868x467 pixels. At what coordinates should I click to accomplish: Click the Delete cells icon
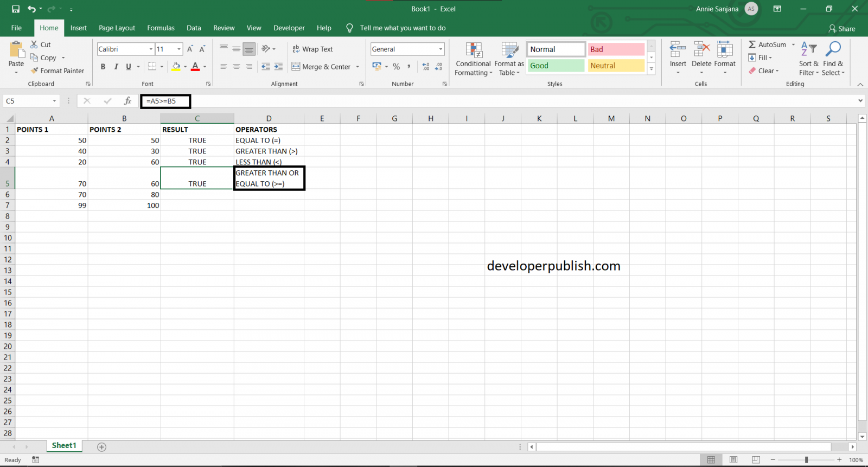tap(701, 50)
